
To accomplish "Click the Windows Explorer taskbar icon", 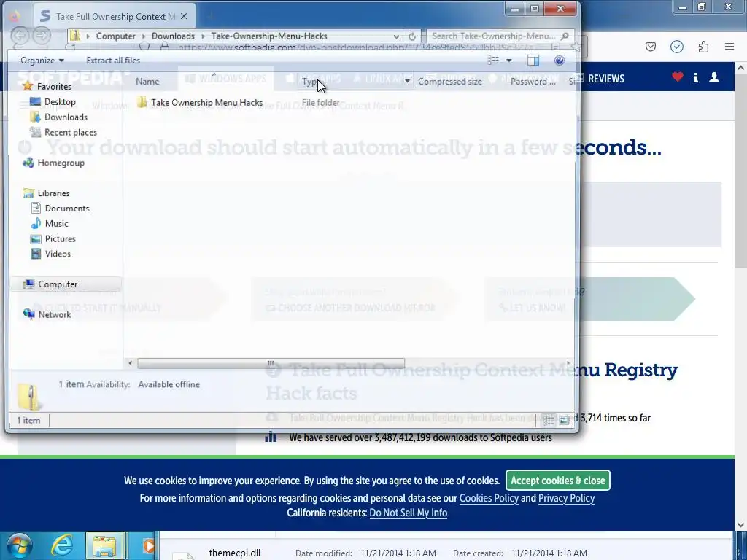I will (x=104, y=545).
